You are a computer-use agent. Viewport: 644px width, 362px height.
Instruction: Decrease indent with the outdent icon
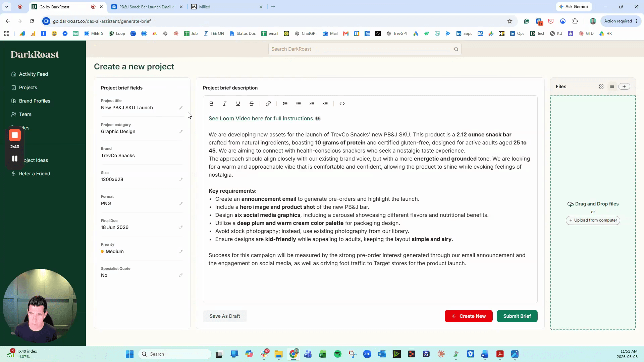(x=325, y=104)
